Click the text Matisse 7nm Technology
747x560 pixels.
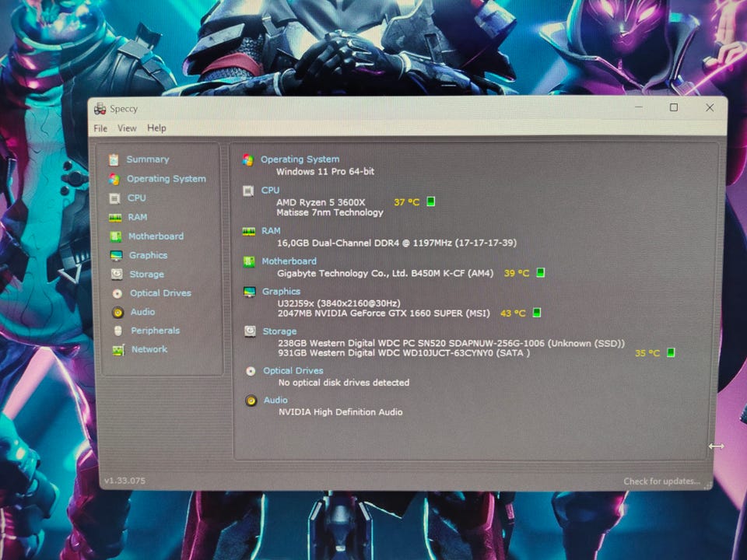pos(330,212)
